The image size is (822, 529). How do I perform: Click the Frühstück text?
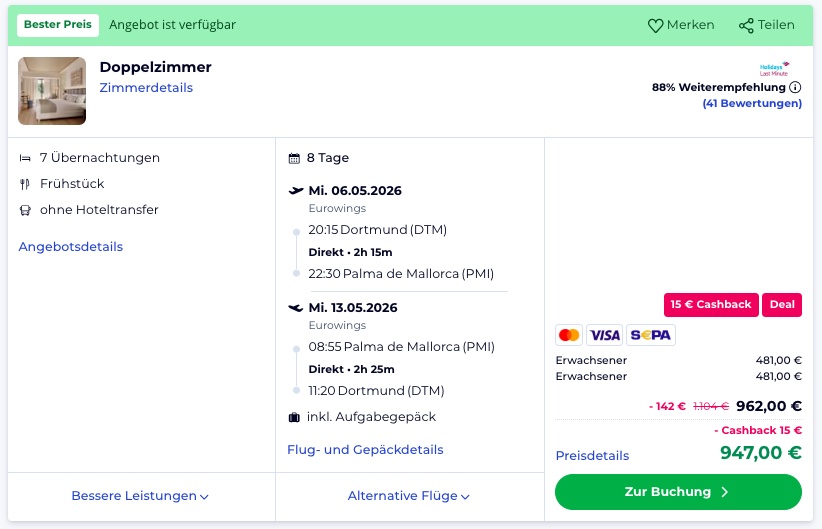click(72, 184)
